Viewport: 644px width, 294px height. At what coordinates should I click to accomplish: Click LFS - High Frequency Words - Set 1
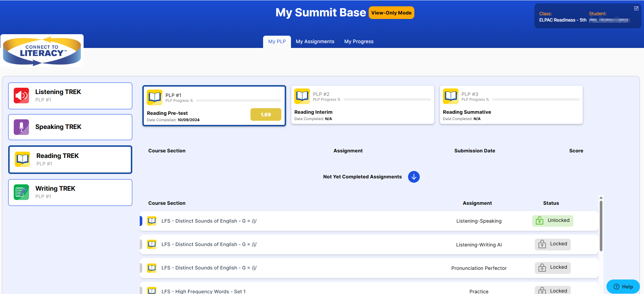(204, 291)
